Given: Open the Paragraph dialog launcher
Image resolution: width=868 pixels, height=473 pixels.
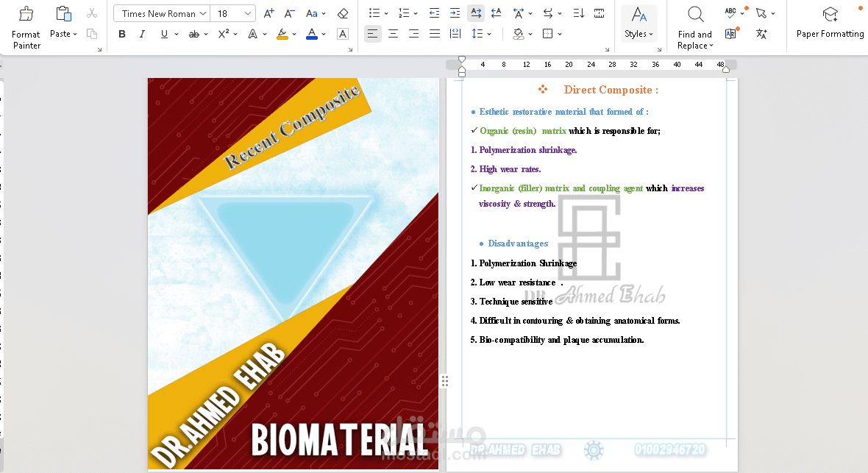Looking at the screenshot, I should pos(608,50).
